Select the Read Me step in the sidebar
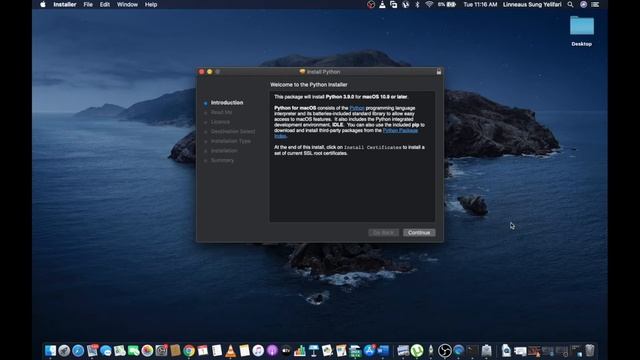The image size is (640, 360). coord(221,112)
